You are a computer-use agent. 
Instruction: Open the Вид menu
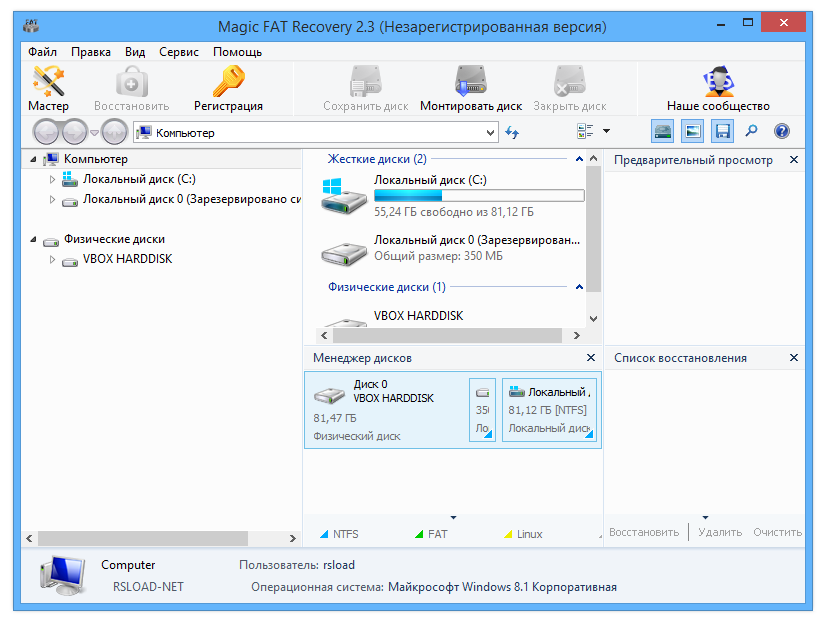tap(135, 52)
